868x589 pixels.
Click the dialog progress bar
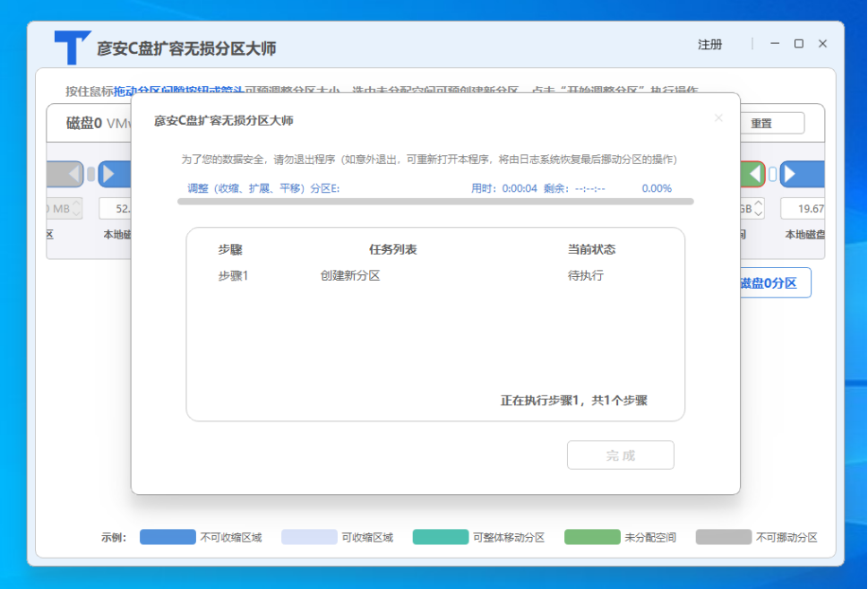435,202
